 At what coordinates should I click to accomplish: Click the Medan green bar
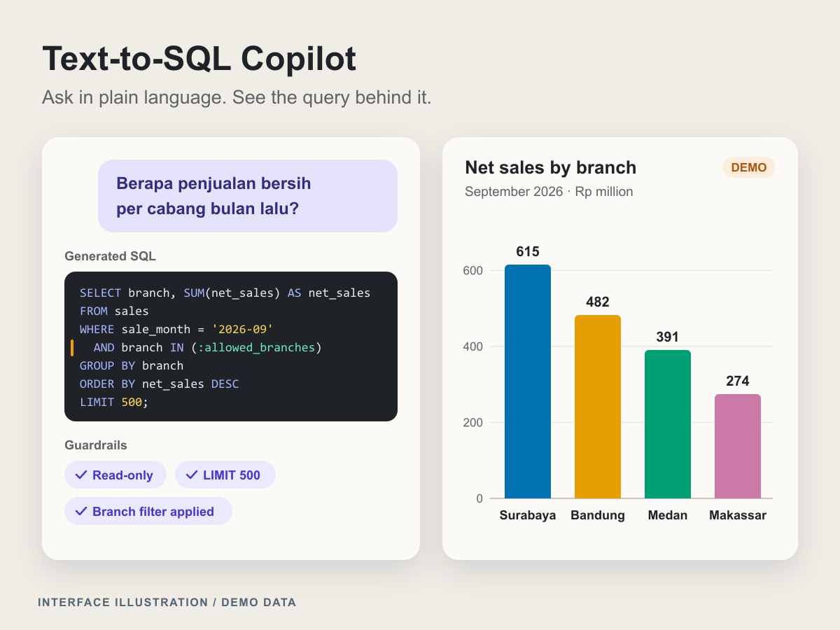(x=668, y=424)
